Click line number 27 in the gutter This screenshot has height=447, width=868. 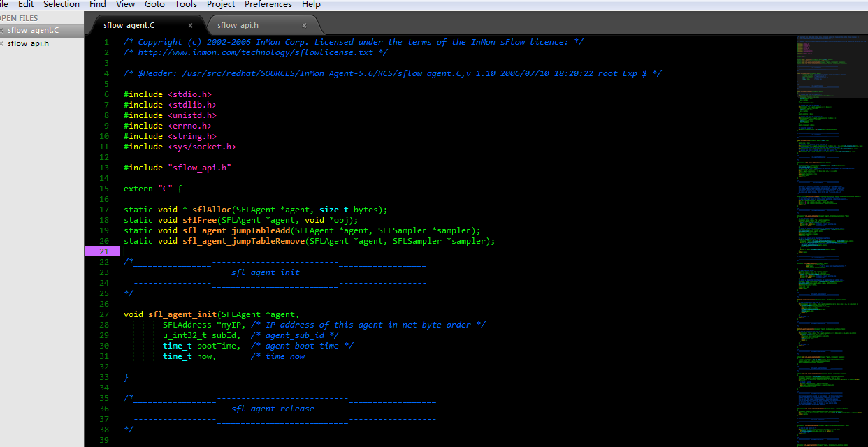pos(103,314)
